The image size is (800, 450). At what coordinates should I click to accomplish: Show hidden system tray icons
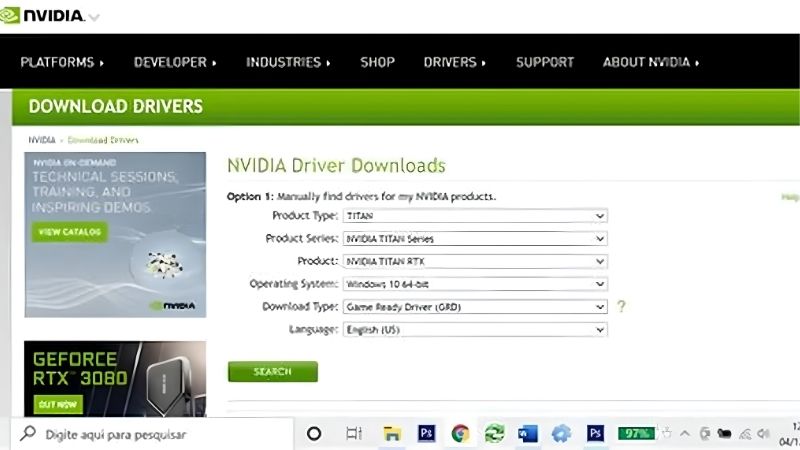[x=685, y=434]
